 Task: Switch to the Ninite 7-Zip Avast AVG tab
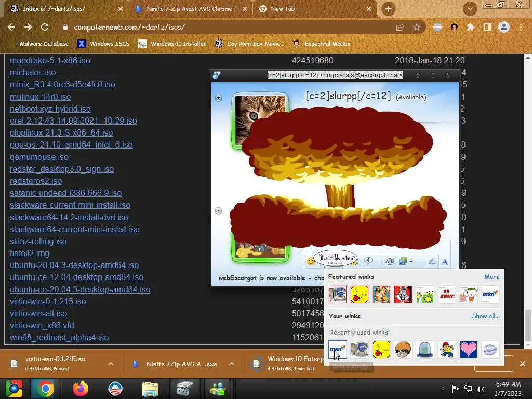(x=189, y=9)
